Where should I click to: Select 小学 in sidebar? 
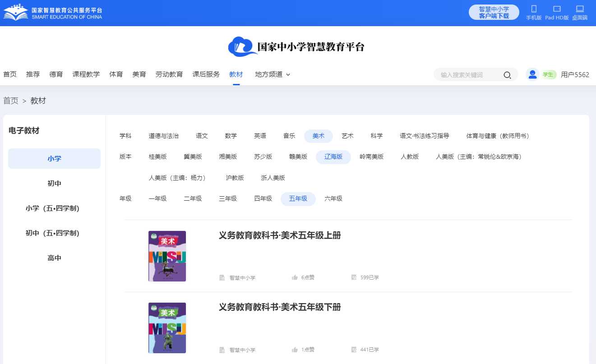54,159
